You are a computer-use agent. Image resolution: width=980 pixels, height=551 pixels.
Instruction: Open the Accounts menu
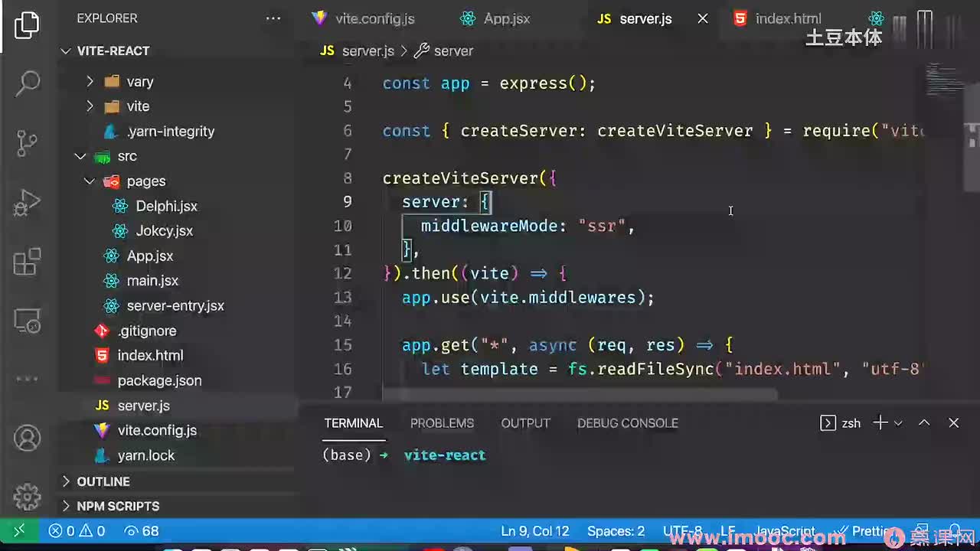tap(28, 439)
